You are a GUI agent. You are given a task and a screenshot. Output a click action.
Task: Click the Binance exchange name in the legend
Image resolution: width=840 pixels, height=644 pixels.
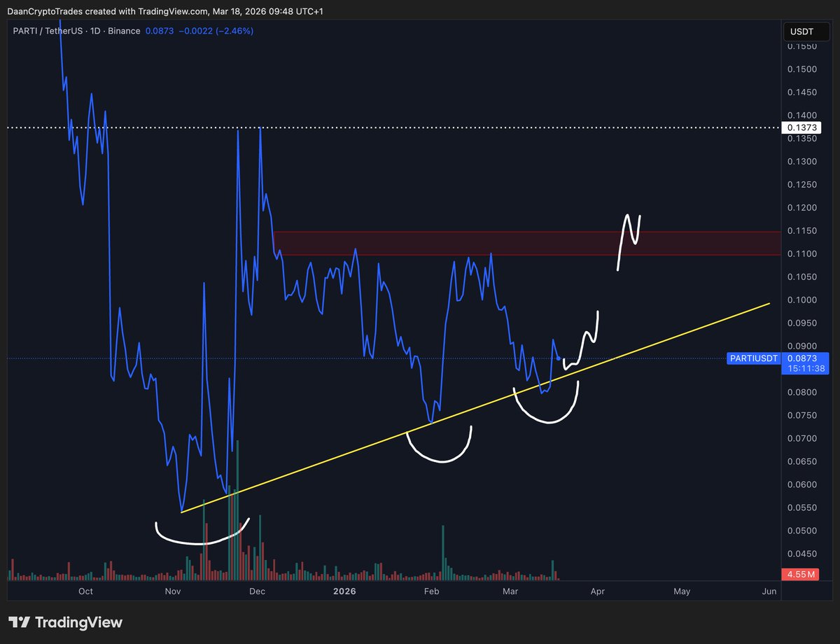tap(122, 31)
